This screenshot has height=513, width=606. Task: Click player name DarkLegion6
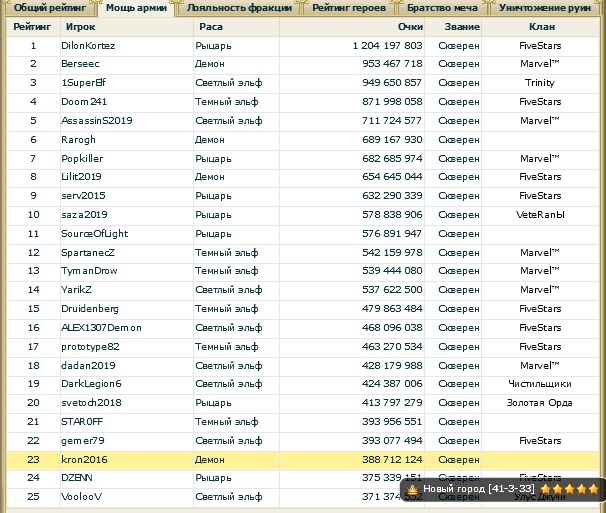click(x=91, y=384)
